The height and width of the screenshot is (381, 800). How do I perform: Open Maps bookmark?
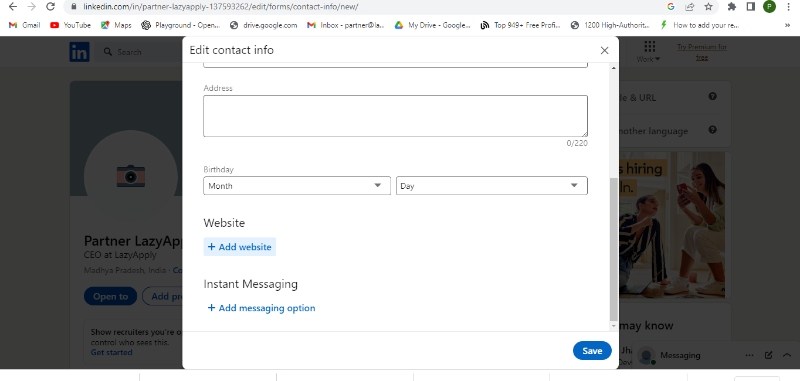coord(116,25)
